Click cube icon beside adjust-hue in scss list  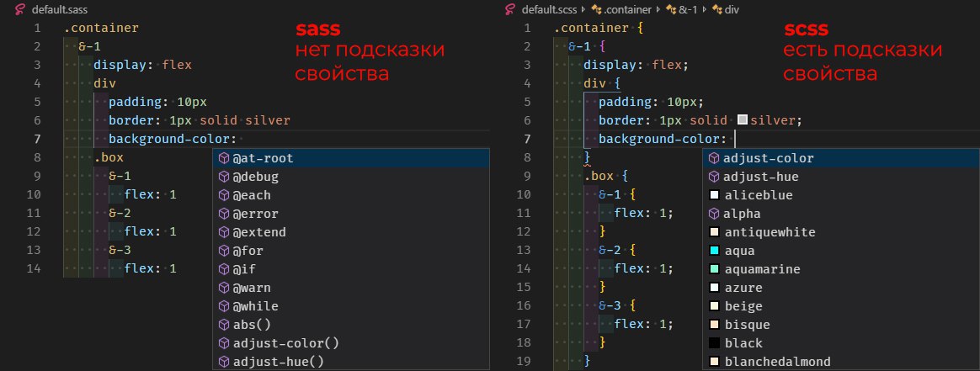coord(714,177)
